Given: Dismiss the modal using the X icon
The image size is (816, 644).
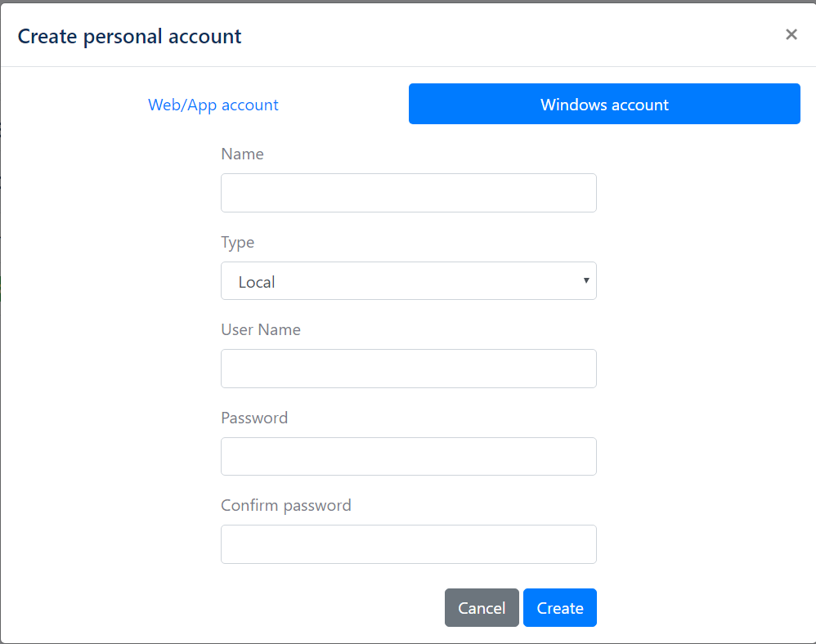Looking at the screenshot, I should pos(791,34).
